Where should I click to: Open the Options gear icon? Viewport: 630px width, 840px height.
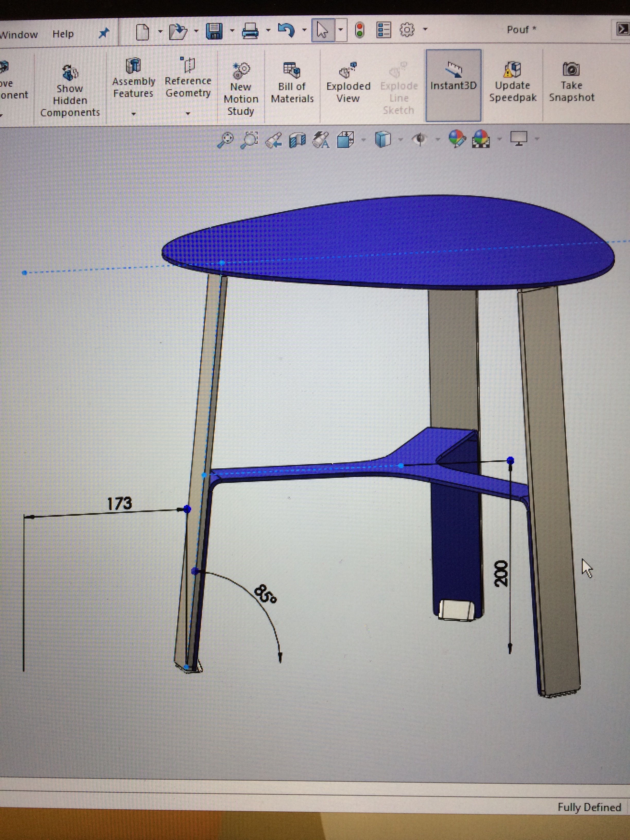coord(407,29)
